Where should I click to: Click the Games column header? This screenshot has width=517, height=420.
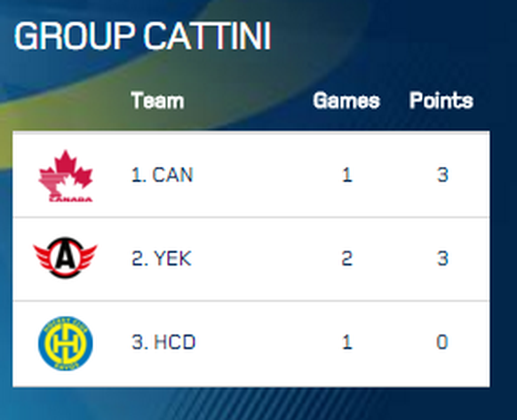[x=346, y=100]
